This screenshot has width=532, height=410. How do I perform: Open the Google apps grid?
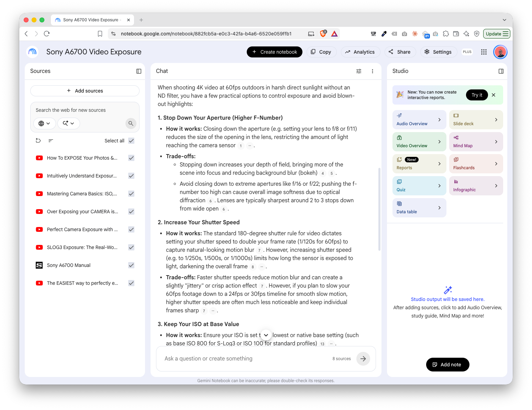click(484, 52)
